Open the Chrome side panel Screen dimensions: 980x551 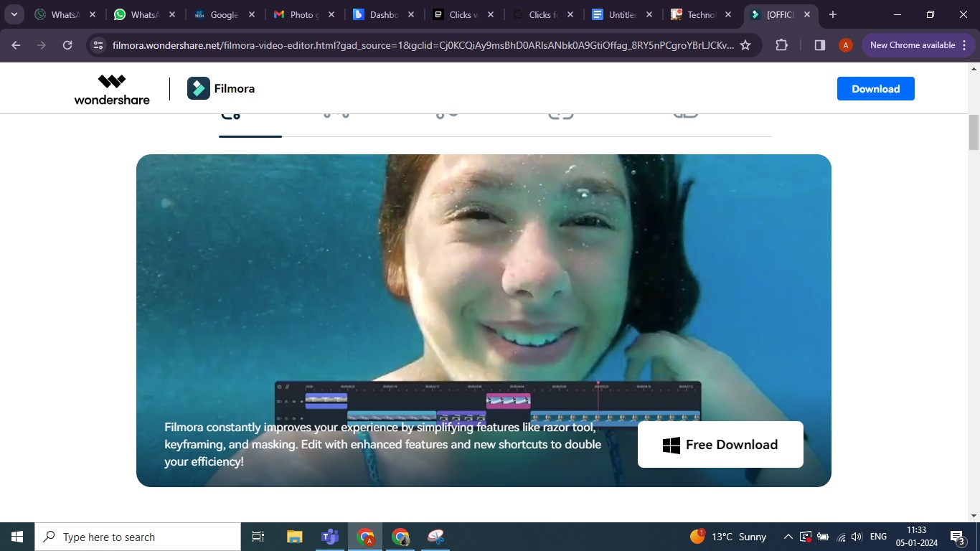click(820, 45)
